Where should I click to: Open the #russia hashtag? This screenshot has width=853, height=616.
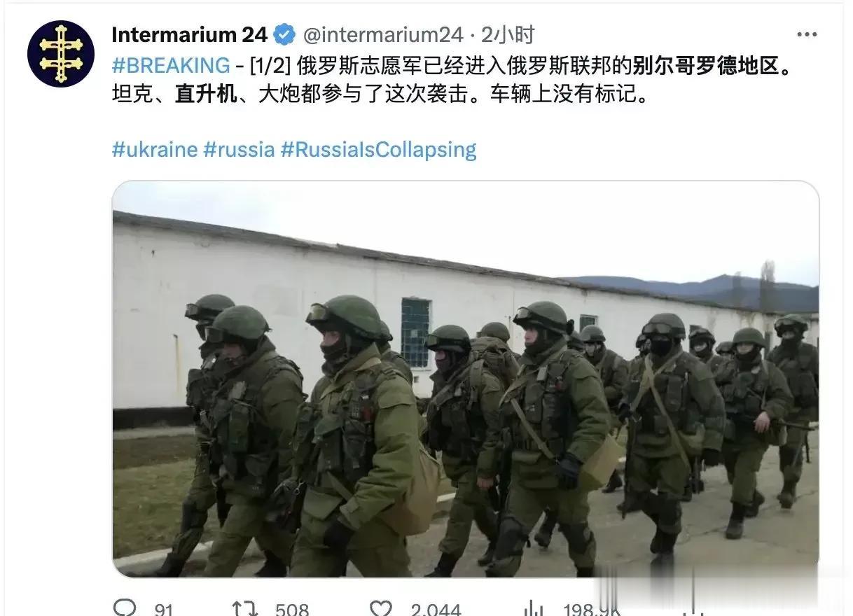[x=239, y=150]
